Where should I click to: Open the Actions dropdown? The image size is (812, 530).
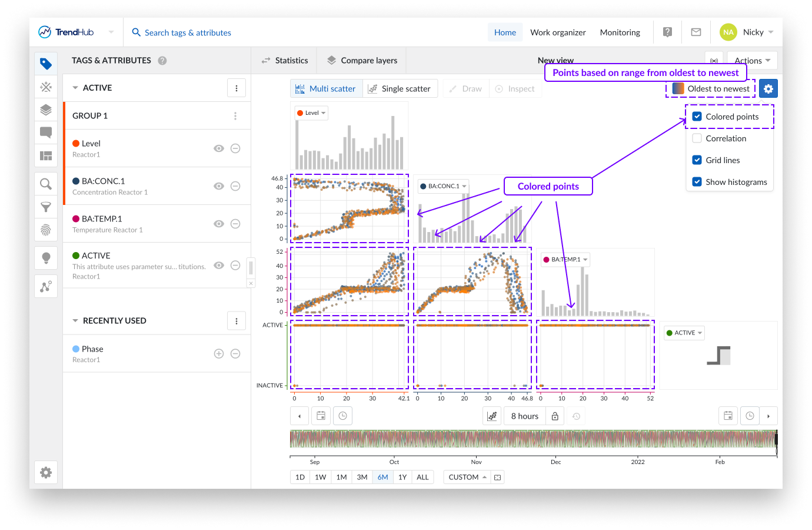tap(752, 61)
